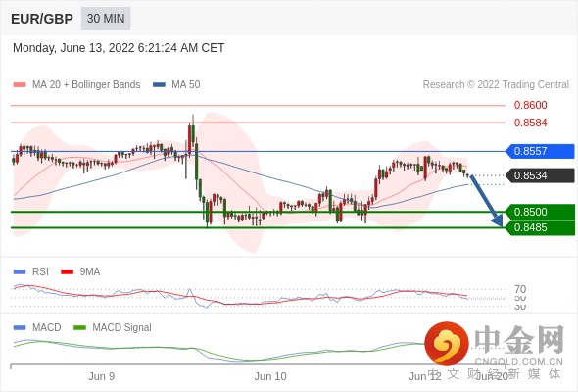Click Research © 2022 Trading Central credit
This screenshot has width=578, height=392.
(496, 85)
